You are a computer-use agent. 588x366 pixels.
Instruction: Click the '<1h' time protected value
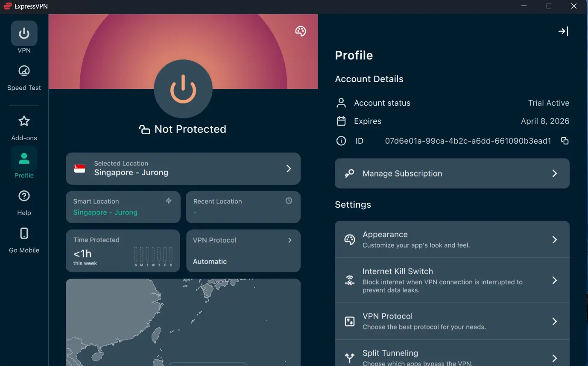tap(82, 254)
